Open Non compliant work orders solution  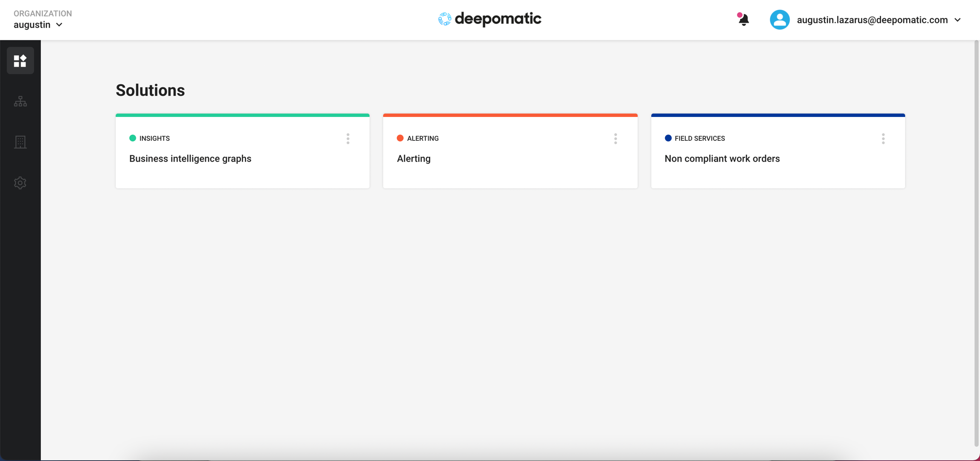[x=722, y=159]
